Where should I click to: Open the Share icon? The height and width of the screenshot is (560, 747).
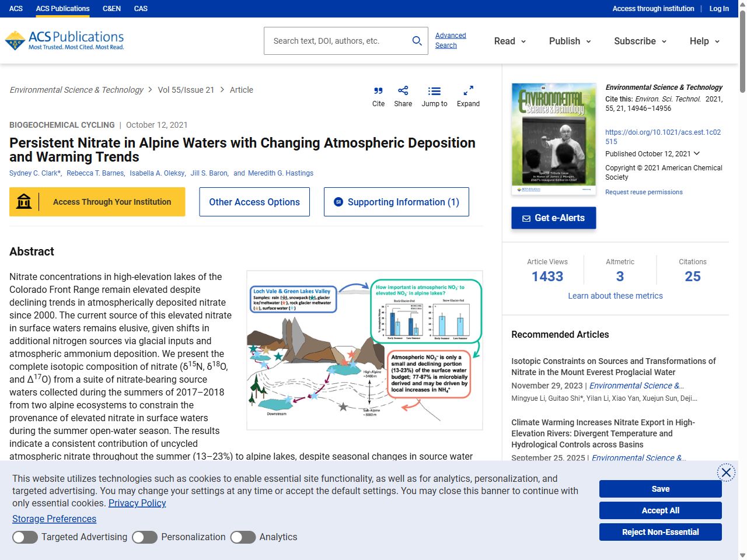point(403,91)
